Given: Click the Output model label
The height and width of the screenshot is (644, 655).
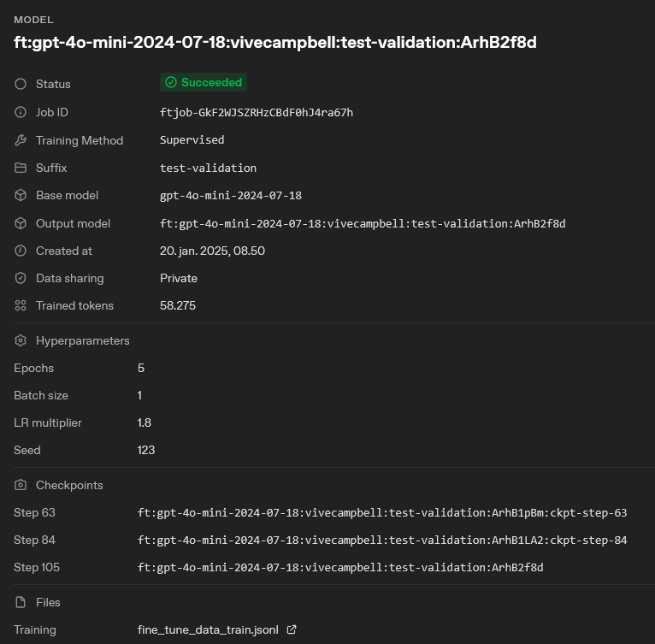Looking at the screenshot, I should tap(73, 223).
